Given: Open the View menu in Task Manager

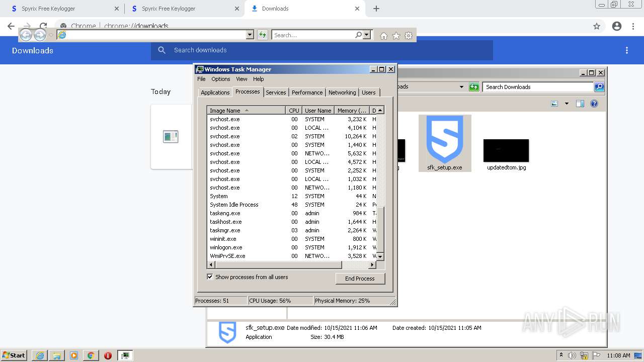Looking at the screenshot, I should tap(242, 79).
